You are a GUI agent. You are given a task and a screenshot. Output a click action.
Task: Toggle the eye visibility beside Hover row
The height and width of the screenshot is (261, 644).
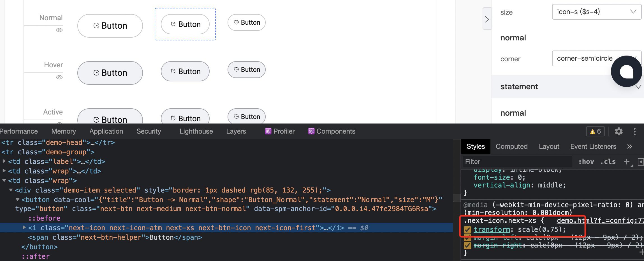pyautogui.click(x=59, y=77)
